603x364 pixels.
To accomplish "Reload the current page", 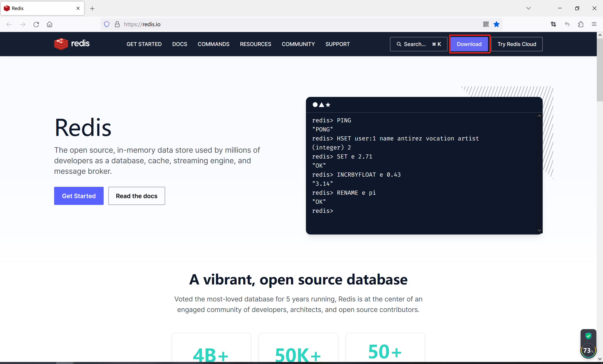I will [36, 24].
